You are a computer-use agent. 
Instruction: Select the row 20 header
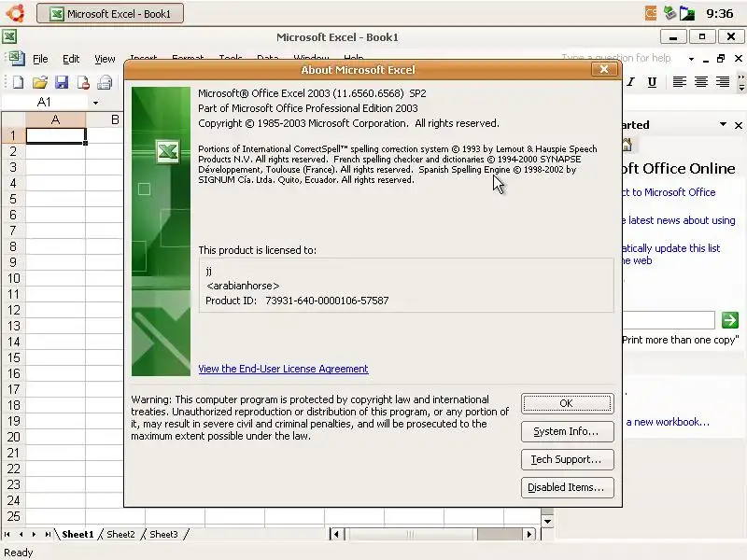click(13, 437)
